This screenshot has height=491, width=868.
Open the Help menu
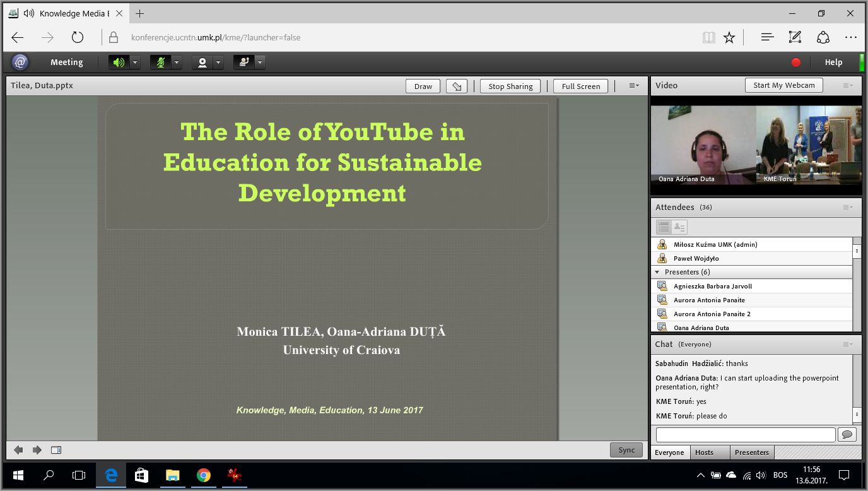pyautogui.click(x=833, y=62)
